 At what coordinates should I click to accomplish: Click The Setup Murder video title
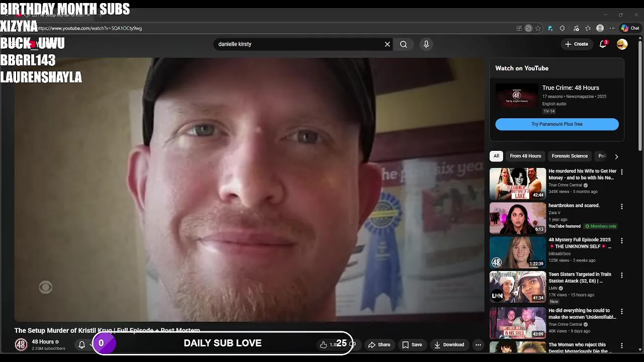(x=107, y=330)
